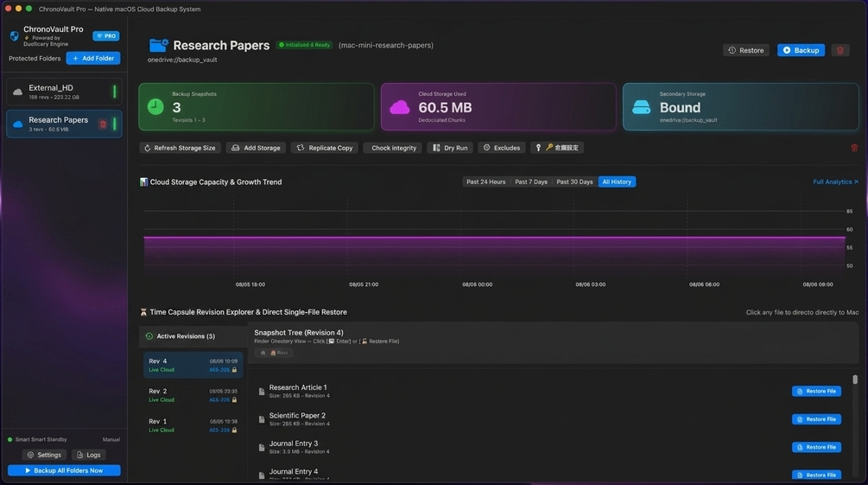Restore file Journal Entry 4
The image size is (868, 485).
[x=816, y=475]
